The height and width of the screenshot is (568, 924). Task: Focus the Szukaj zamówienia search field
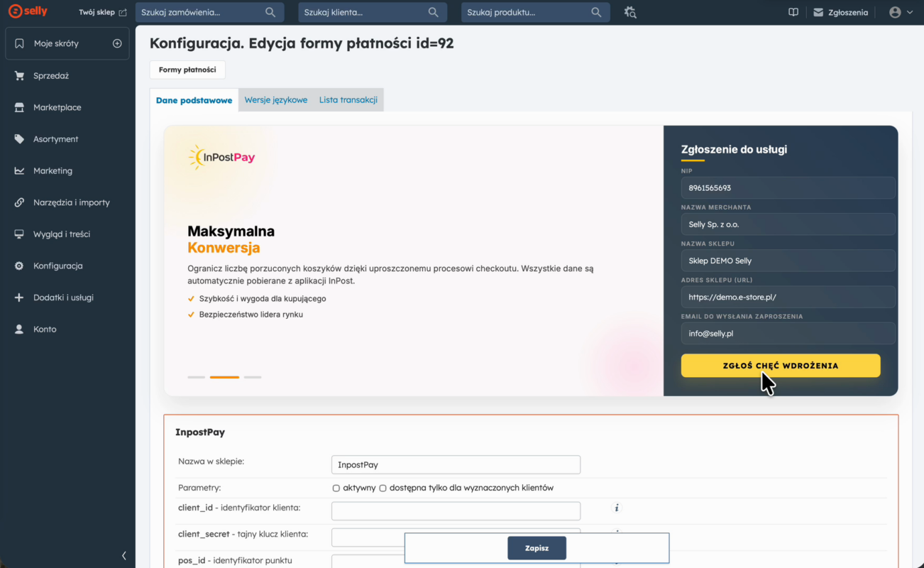(209, 12)
